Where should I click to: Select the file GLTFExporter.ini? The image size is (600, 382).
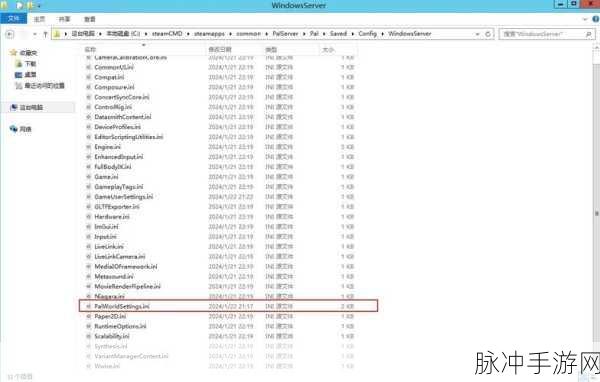[x=117, y=207]
